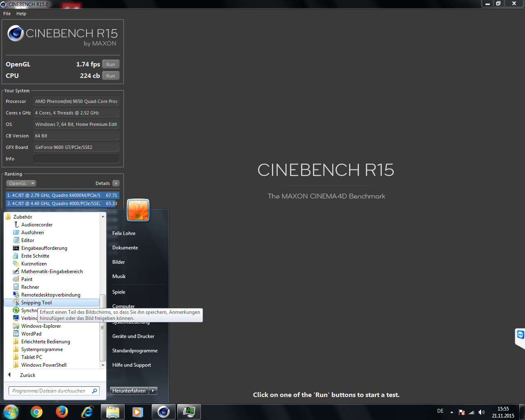
Task: Click the Snipping Tool scissors icon
Action: pos(16,303)
